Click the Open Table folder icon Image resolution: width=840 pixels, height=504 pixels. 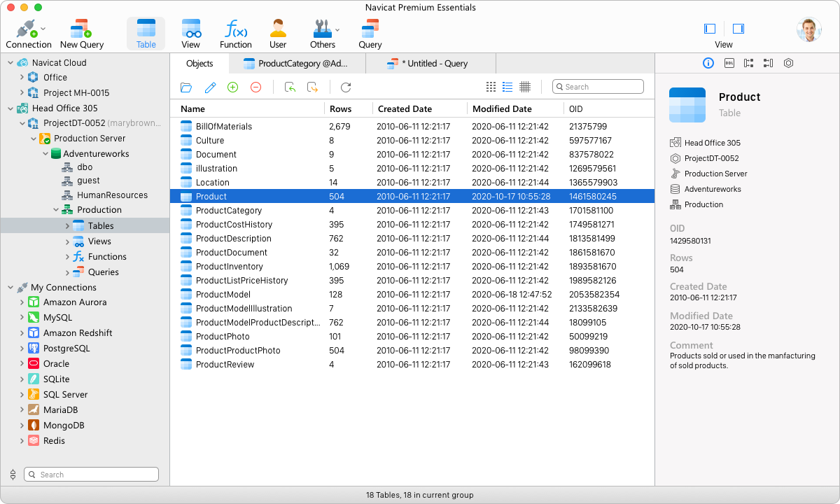pyautogui.click(x=186, y=87)
